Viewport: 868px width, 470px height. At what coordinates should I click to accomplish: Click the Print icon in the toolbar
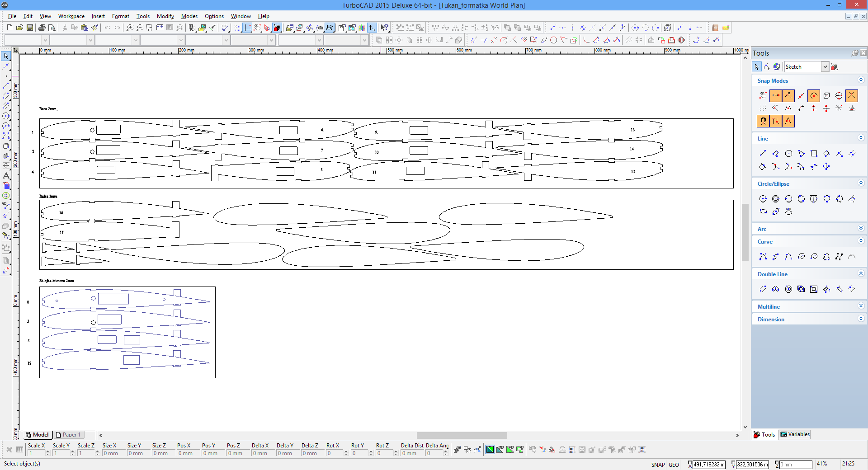click(42, 28)
